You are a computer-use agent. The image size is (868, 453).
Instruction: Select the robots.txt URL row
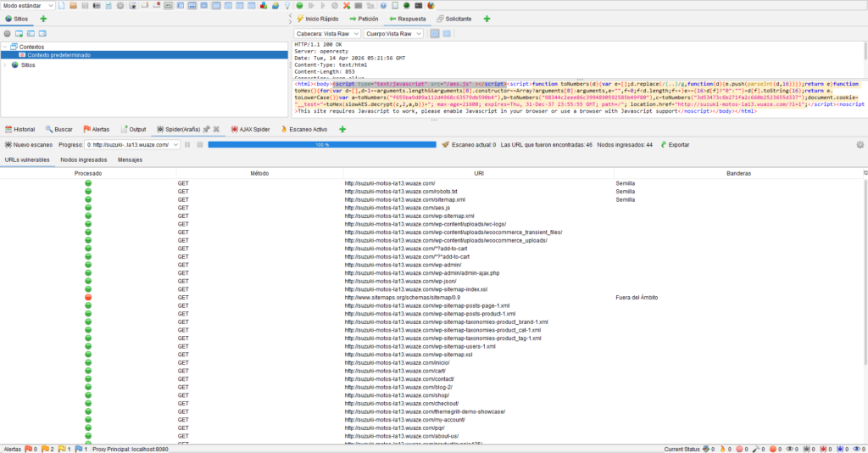click(431, 192)
